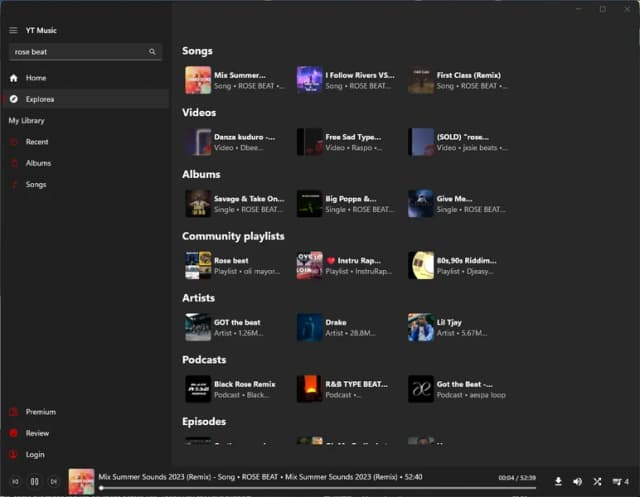Click the Community playlists heading
The height and width of the screenshot is (497, 640).
click(233, 236)
